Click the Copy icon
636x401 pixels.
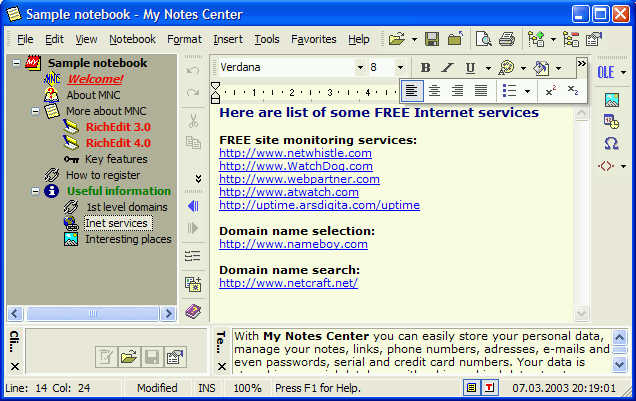point(193,143)
